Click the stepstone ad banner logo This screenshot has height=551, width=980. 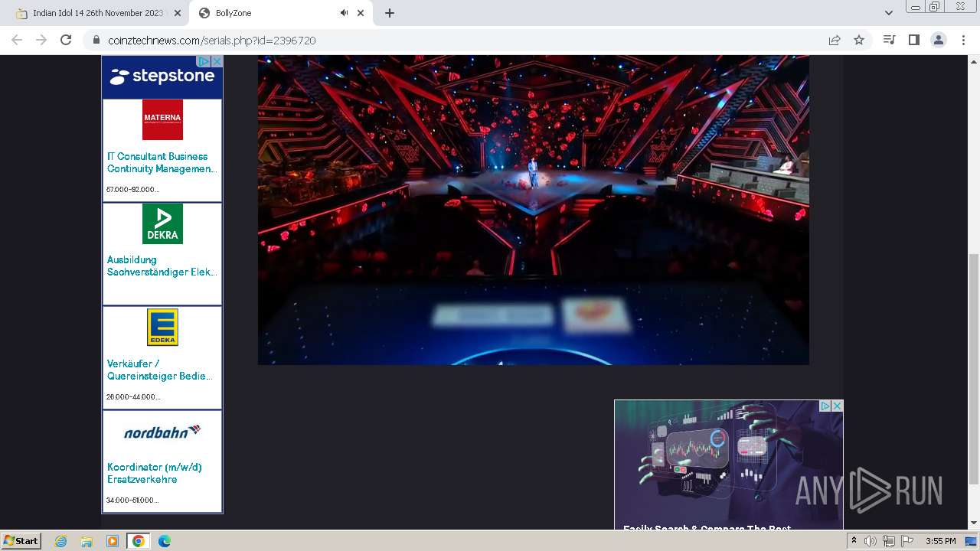click(162, 77)
